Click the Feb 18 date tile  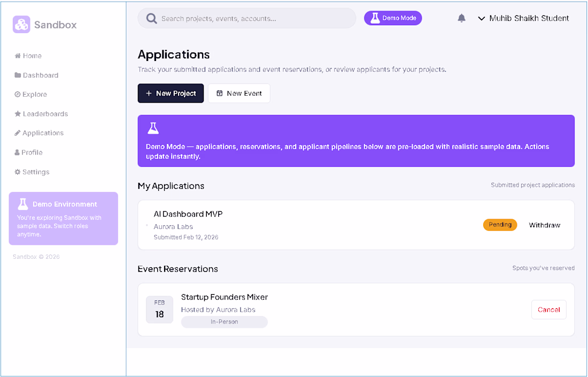click(x=159, y=310)
